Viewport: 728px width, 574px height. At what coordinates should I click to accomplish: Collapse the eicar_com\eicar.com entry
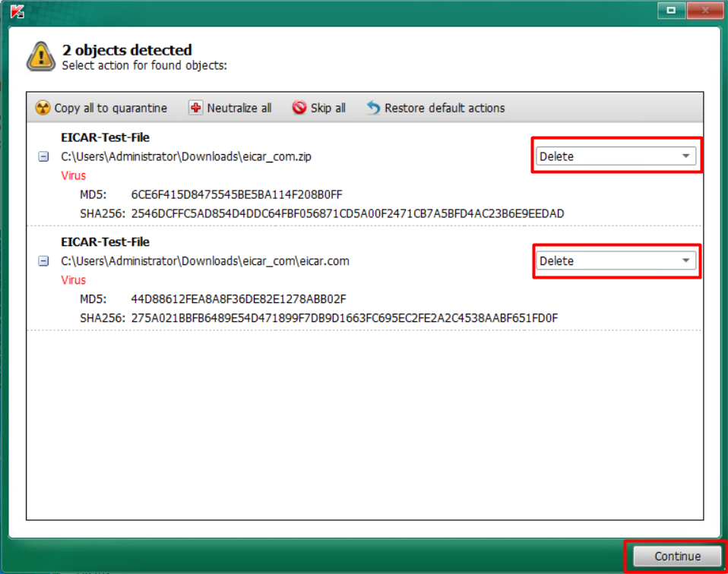(43, 261)
